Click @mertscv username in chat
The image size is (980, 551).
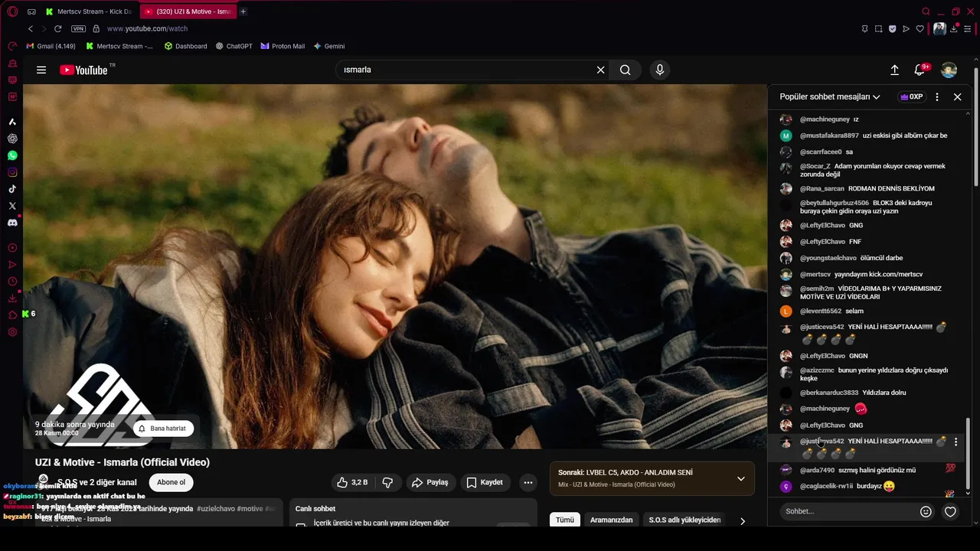click(x=815, y=274)
